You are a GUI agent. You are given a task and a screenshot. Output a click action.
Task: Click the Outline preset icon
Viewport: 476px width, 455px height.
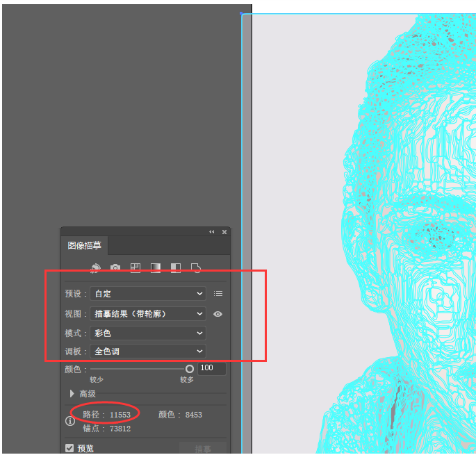196,267
